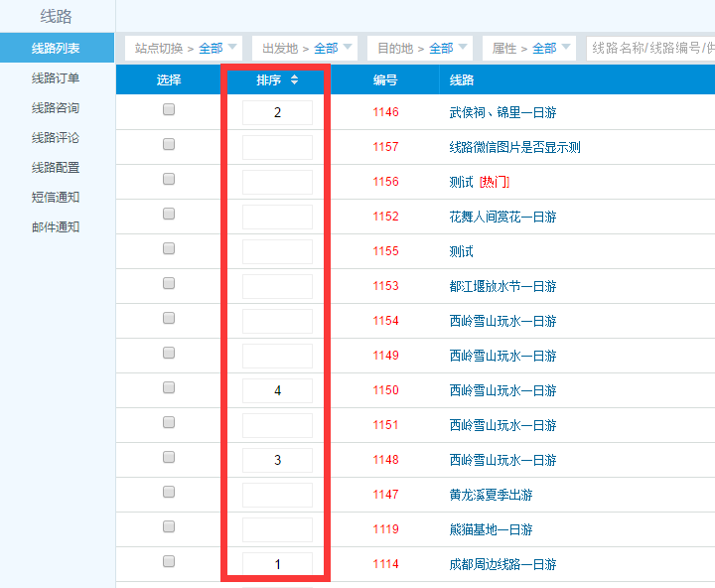Tick the checkbox for route 1114
Viewport: 715px width, 588px height.
[x=169, y=561]
